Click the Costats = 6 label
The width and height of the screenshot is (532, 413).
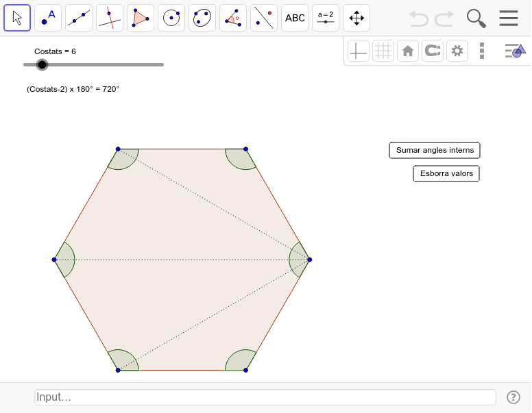click(55, 51)
